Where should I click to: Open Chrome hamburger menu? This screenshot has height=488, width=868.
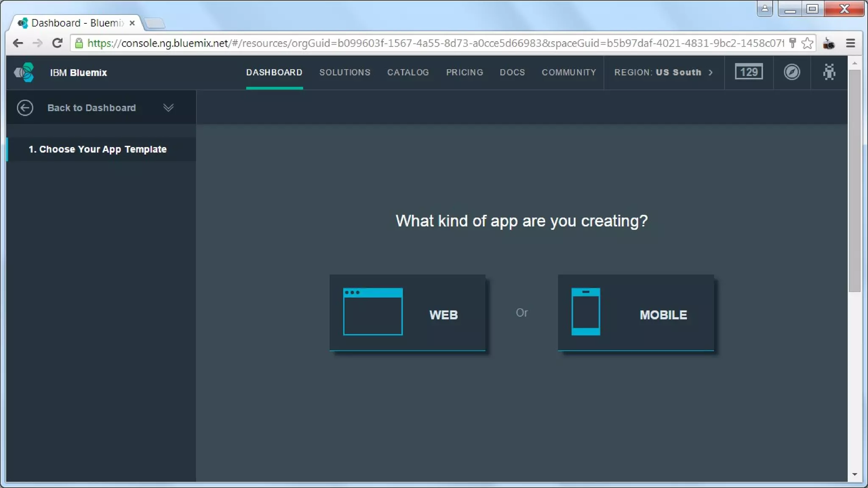850,43
